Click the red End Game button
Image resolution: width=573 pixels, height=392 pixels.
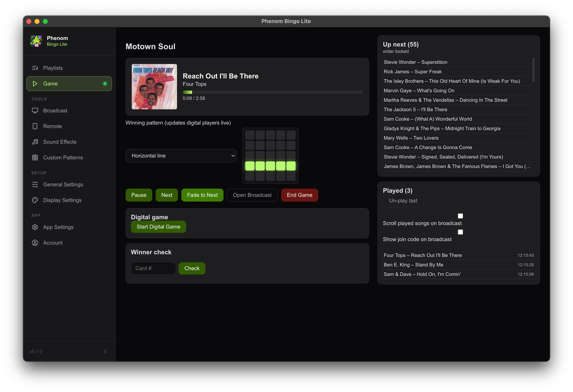point(299,195)
